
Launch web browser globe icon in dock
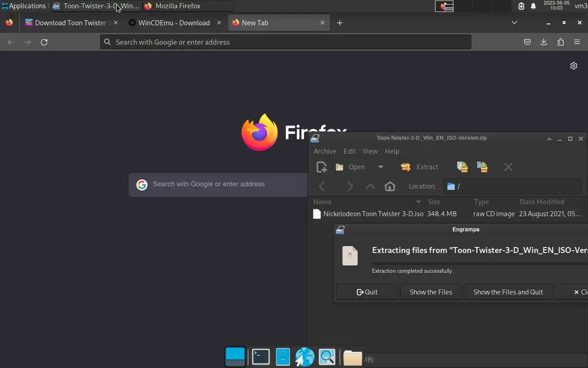coord(305,357)
